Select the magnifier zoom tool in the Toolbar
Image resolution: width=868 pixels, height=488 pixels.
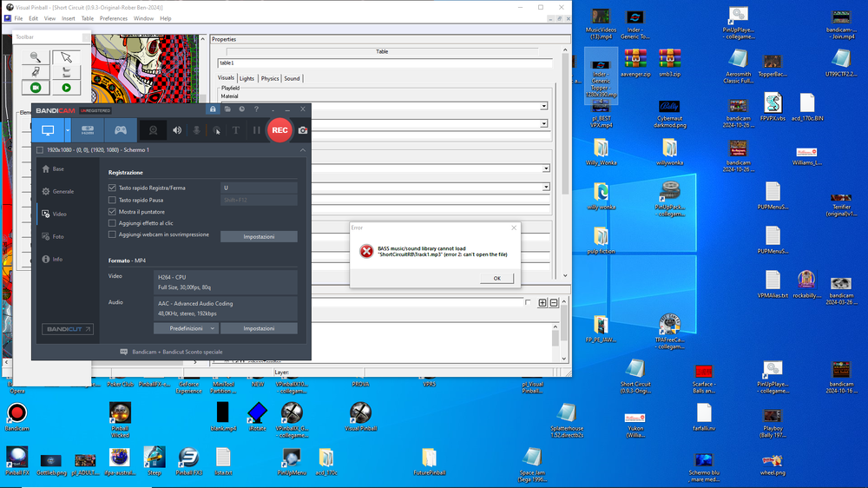pyautogui.click(x=36, y=57)
